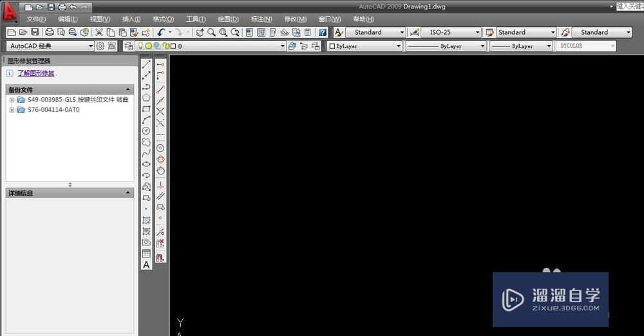Select the Revision Cloud tool
Screen dimensions: 644x336
146,142
